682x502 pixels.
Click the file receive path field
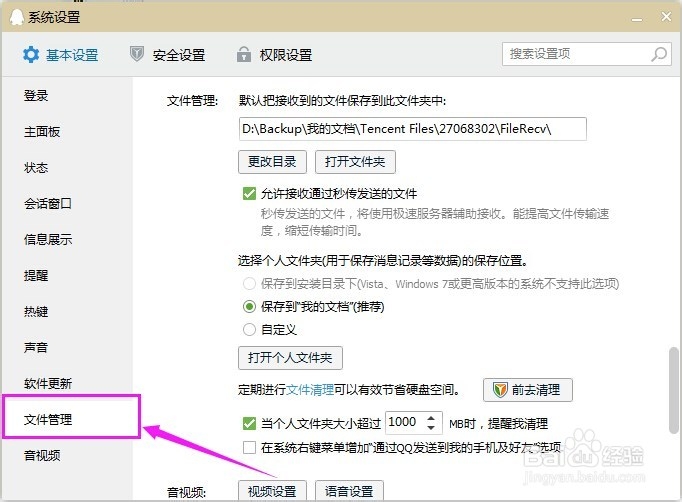point(412,129)
